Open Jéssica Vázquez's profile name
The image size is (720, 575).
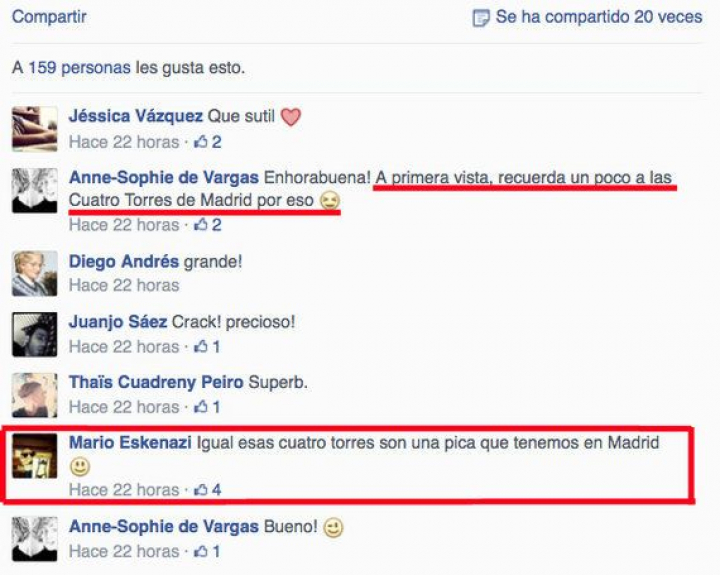pyautogui.click(x=136, y=116)
